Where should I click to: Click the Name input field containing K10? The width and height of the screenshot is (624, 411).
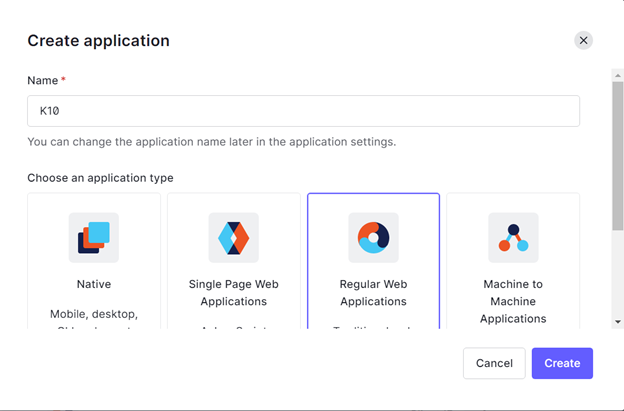tap(303, 111)
